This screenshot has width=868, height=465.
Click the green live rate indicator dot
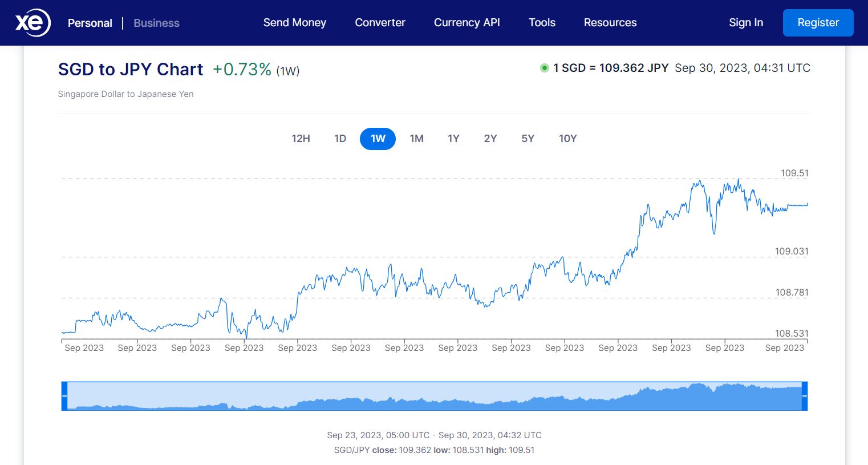[x=544, y=68]
